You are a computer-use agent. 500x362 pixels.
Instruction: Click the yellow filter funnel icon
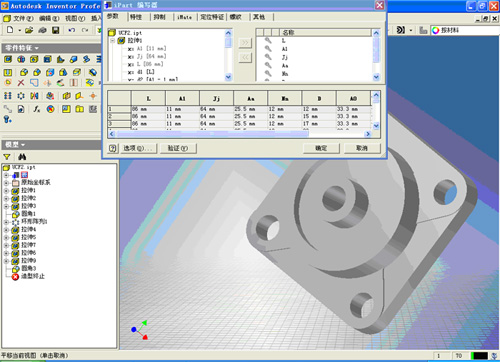point(7,157)
